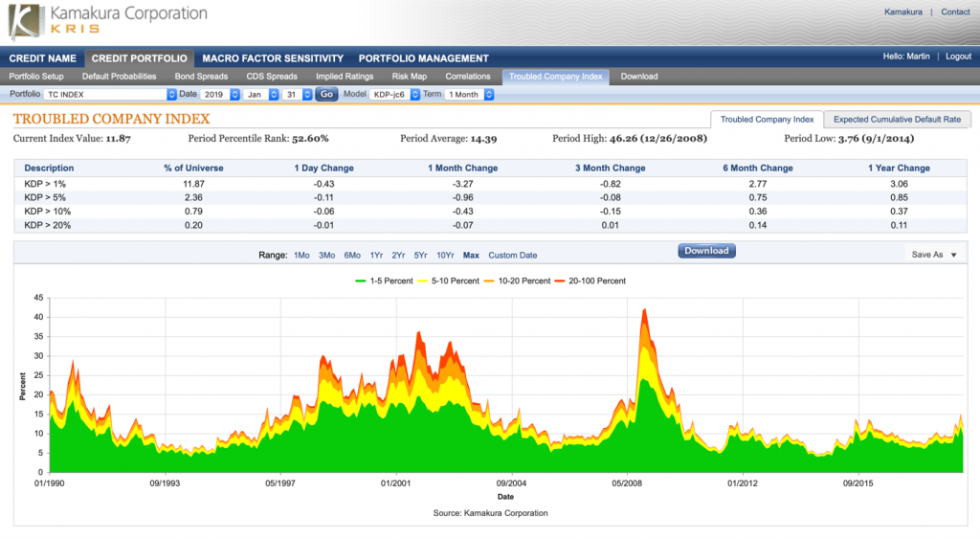The image size is (980, 539).
Task: Open the Term 1 Month dropdown
Action: 469,95
